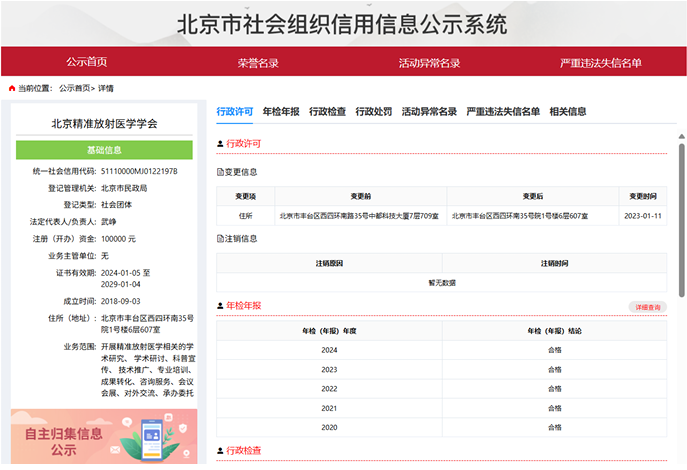This screenshot has width=687, height=470.
Task: Select the 行政许可 tab
Action: coord(235,111)
